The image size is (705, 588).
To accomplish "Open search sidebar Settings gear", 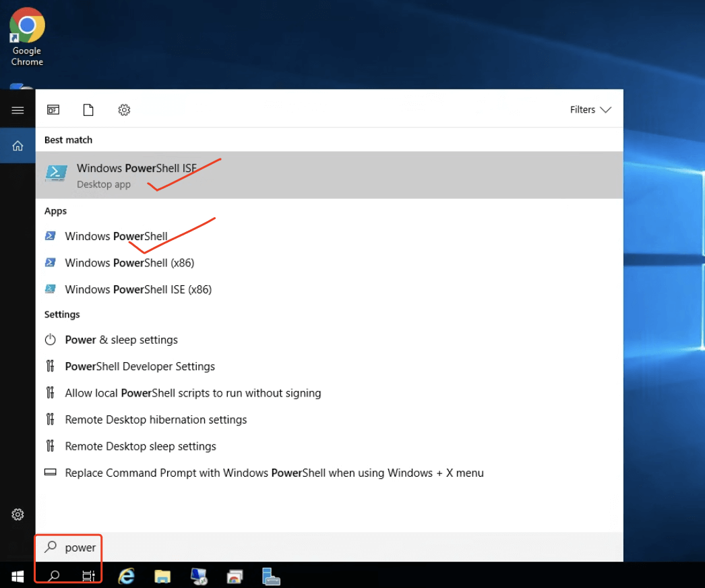I will click(18, 514).
